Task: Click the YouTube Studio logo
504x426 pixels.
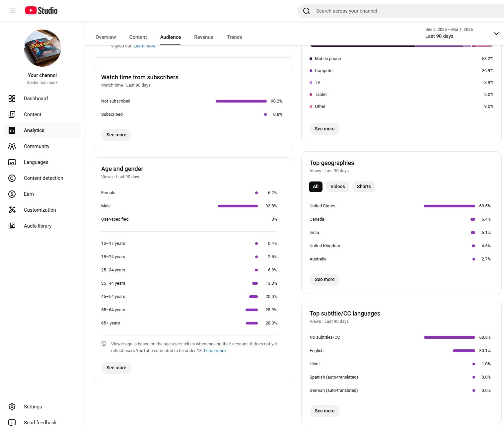Action: click(41, 11)
